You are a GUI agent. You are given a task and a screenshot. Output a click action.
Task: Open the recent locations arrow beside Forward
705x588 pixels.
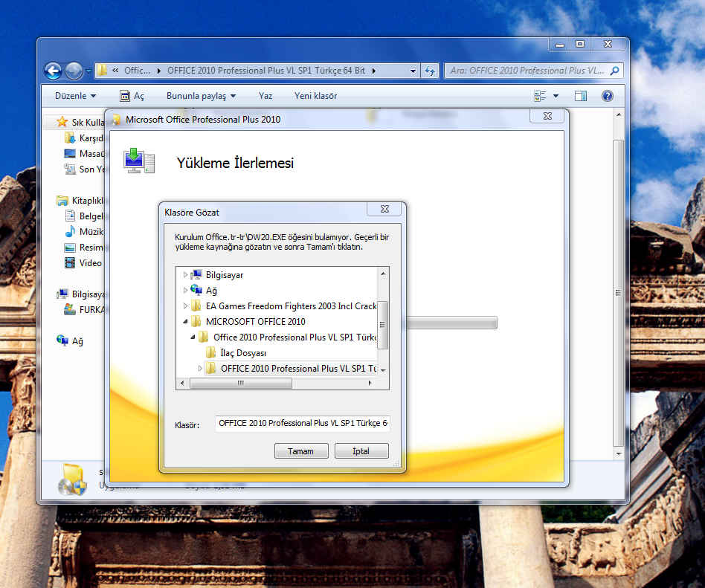88,71
